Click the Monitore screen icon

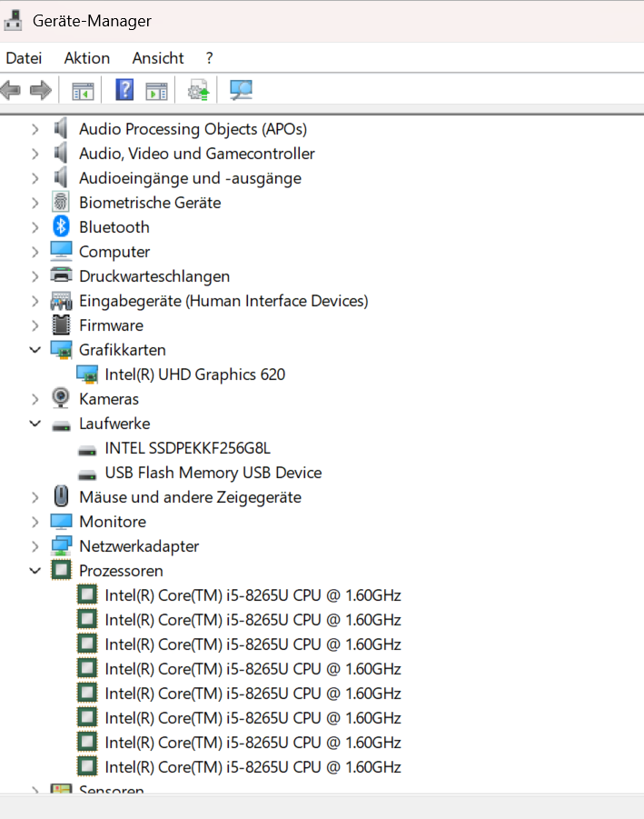(61, 521)
